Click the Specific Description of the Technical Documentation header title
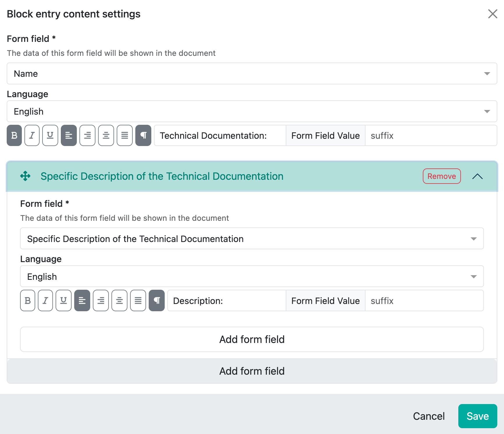Screen dimensions: 504x434 point(162,176)
